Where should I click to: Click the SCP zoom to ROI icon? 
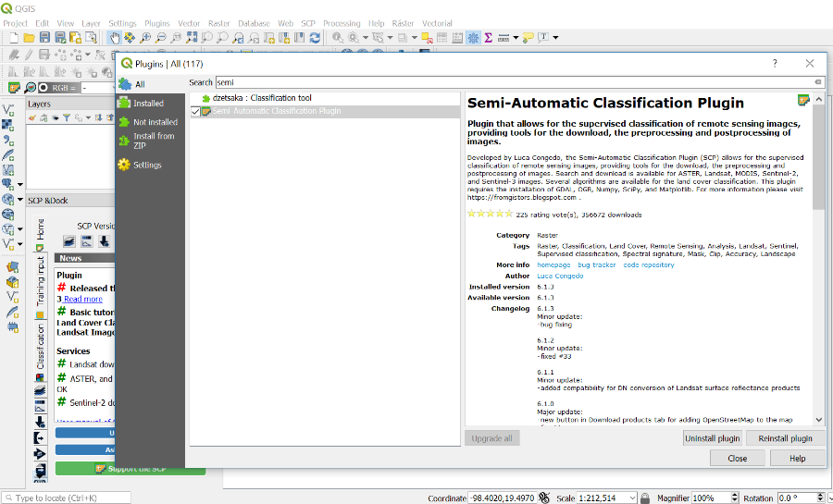pos(30,88)
